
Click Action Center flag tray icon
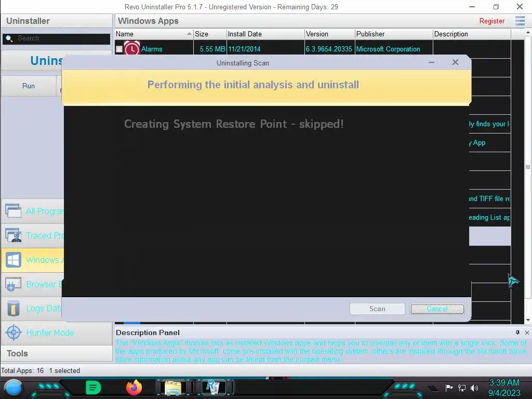pos(449,388)
